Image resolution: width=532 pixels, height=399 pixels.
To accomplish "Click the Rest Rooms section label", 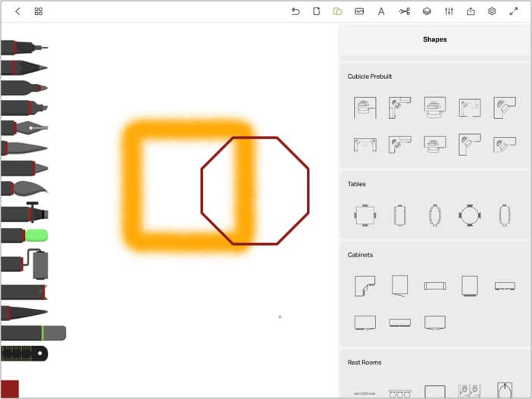I will 365,363.
